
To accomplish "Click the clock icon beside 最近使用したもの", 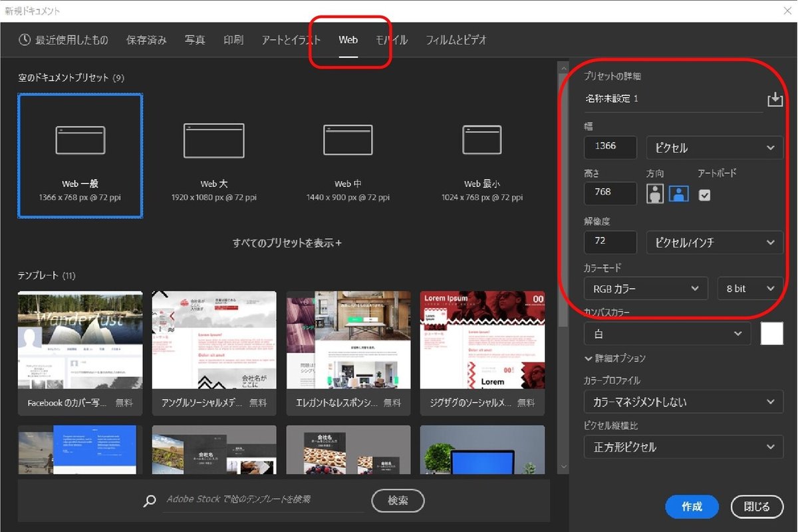I will click(25, 40).
